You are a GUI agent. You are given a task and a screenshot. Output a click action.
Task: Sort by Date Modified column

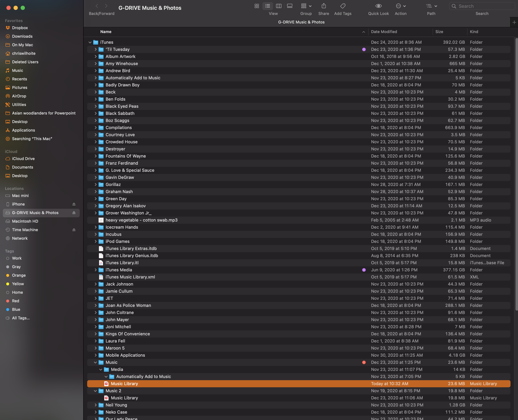point(384,32)
